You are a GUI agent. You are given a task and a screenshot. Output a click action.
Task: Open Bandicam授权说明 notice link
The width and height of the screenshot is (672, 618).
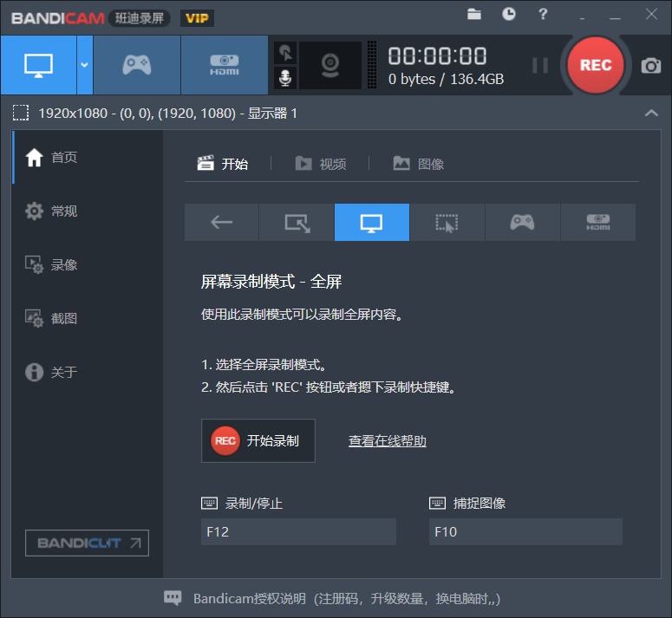coord(347,599)
